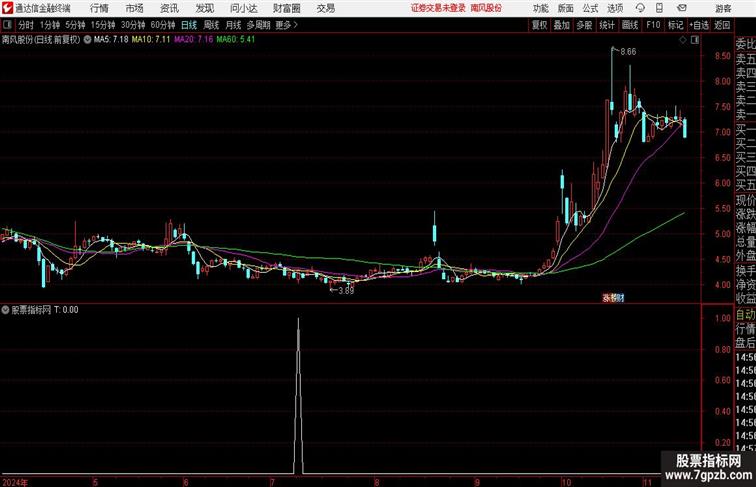Click the 3.89 low price label
756x487 pixels.
coord(346,291)
